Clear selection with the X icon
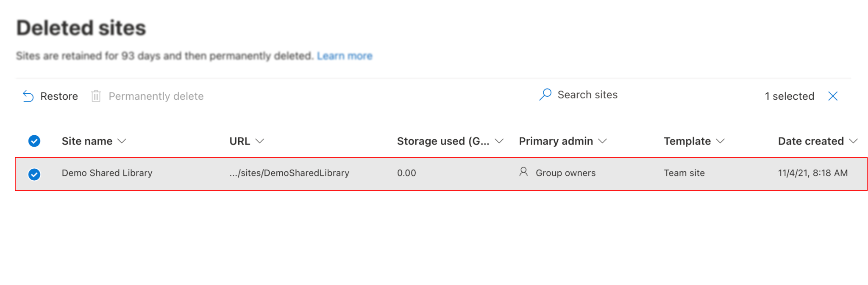This screenshot has width=868, height=285. tap(833, 96)
